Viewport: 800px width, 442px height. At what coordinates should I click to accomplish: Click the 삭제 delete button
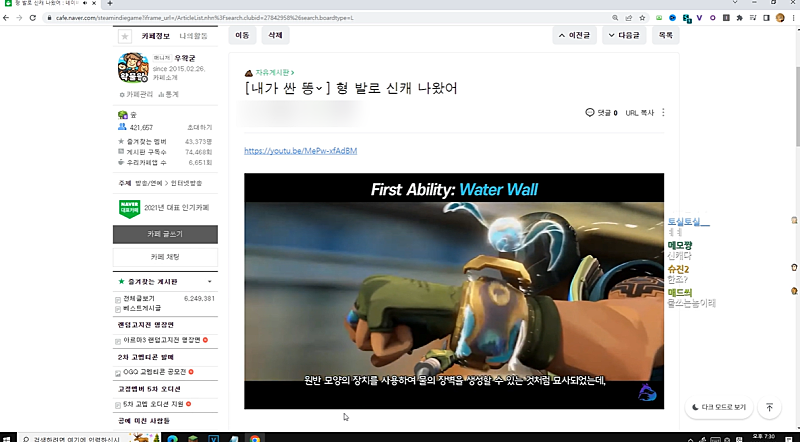[275, 35]
